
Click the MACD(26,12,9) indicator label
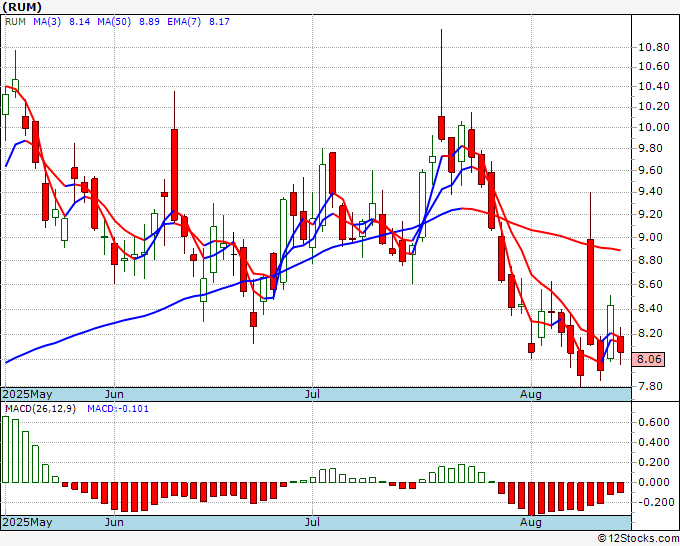pos(40,409)
